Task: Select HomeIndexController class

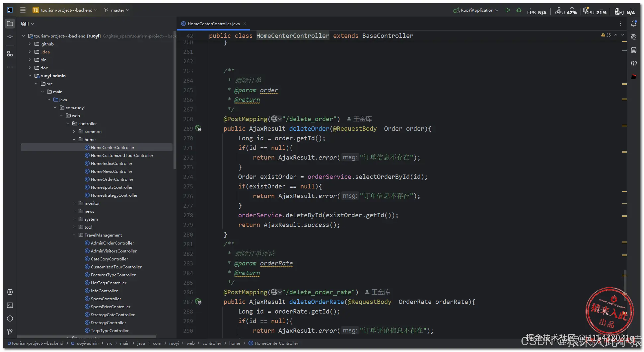Action: pos(111,163)
